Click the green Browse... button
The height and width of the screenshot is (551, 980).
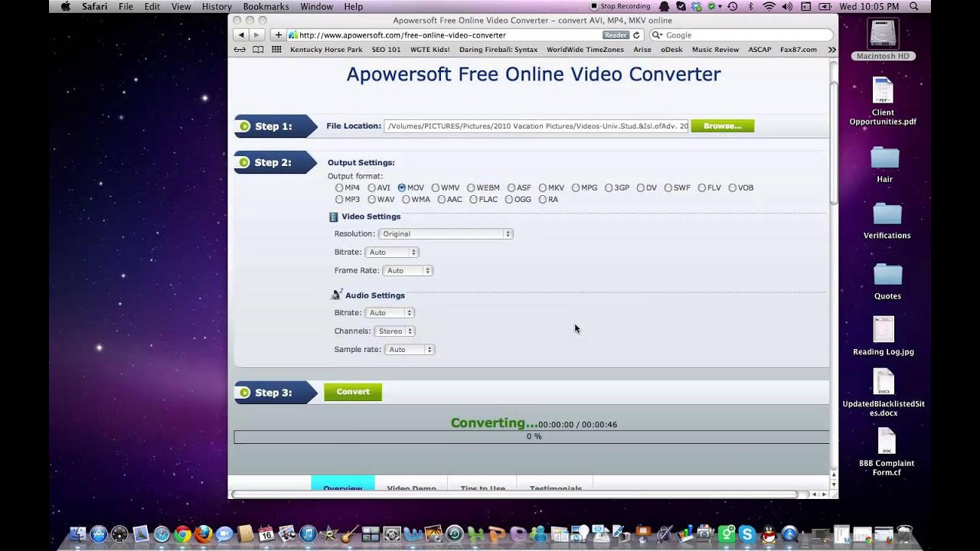(722, 126)
